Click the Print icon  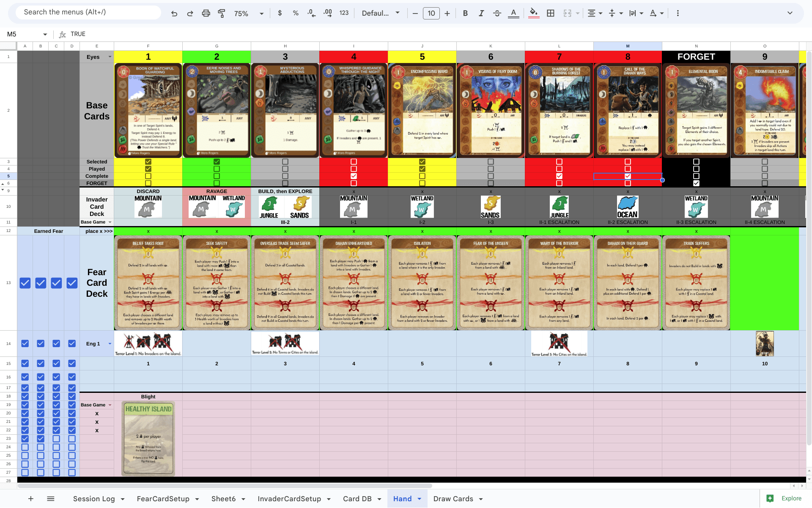click(206, 13)
